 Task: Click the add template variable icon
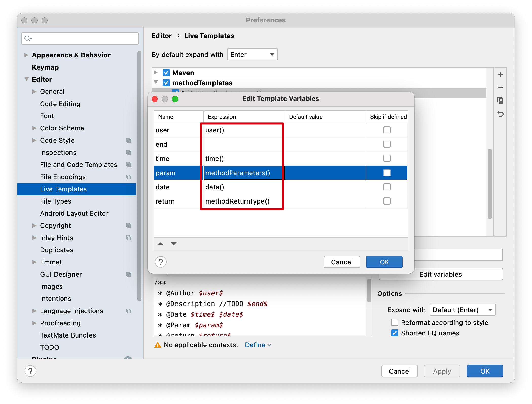(x=500, y=75)
